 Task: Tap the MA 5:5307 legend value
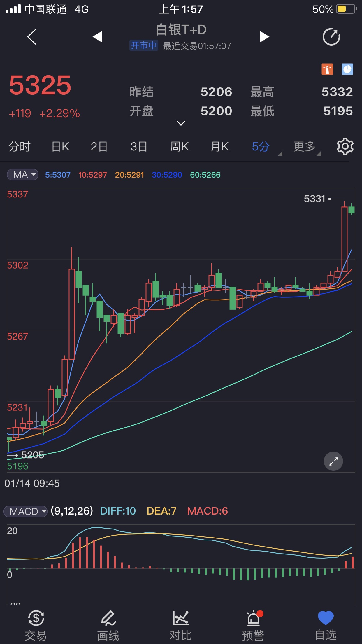pyautogui.click(x=58, y=175)
